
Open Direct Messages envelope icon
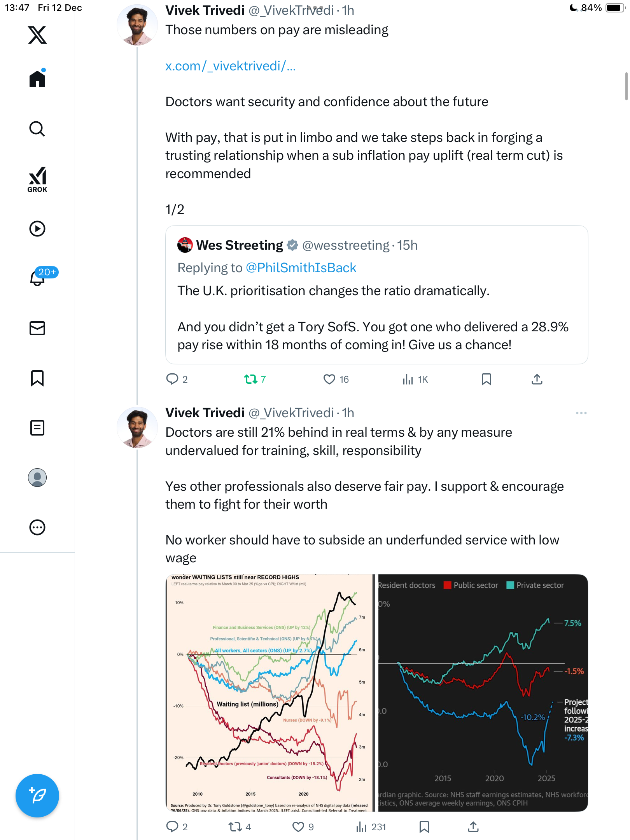pos(37,328)
